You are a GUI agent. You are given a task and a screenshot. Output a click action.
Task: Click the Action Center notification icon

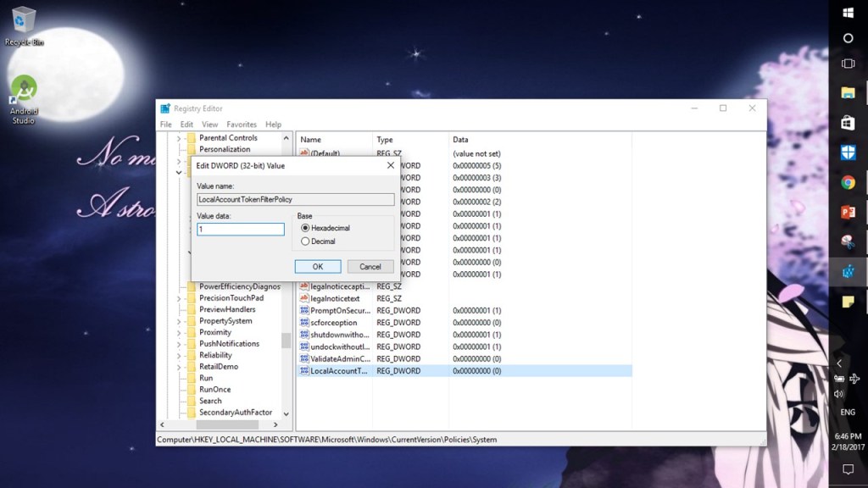(x=848, y=469)
